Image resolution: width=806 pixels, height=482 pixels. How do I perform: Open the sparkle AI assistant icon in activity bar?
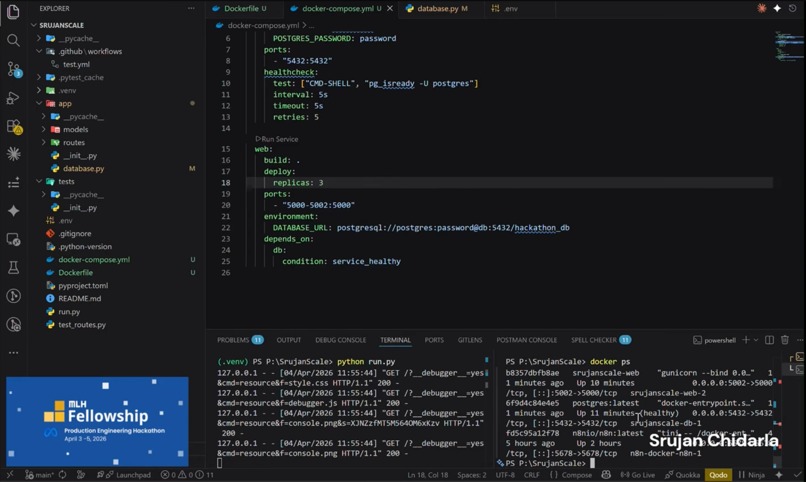pyautogui.click(x=13, y=211)
